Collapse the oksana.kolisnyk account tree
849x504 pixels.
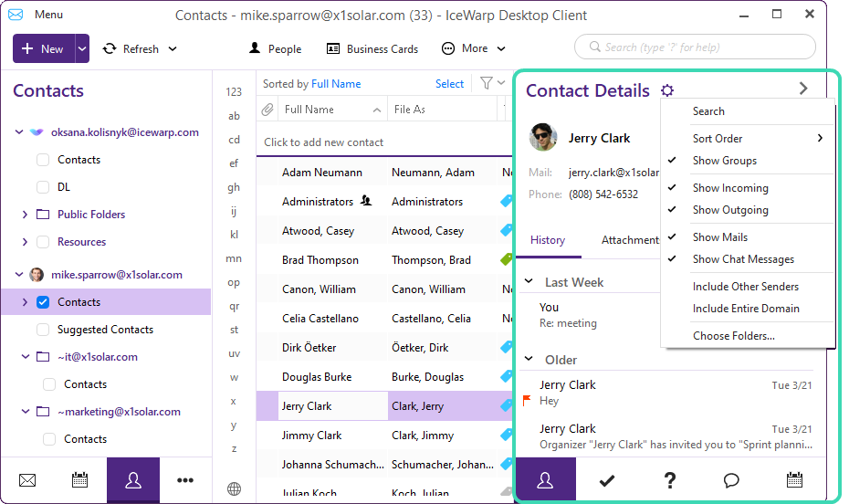19,132
